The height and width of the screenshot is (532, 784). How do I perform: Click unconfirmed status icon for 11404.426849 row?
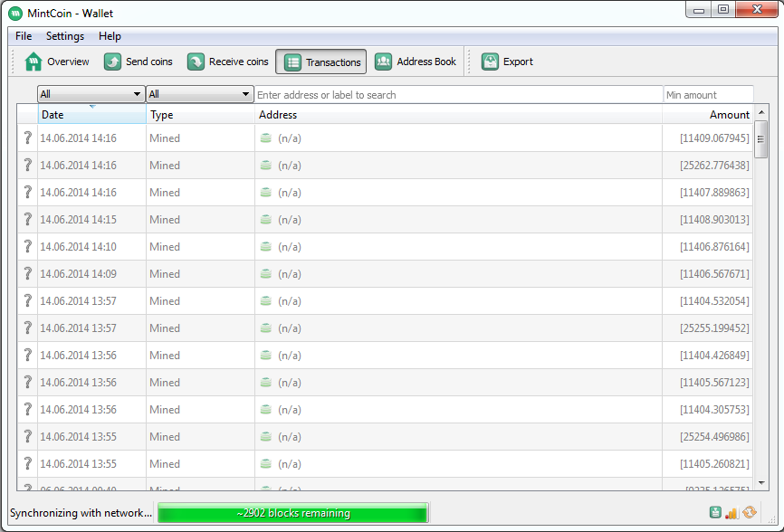tap(28, 356)
